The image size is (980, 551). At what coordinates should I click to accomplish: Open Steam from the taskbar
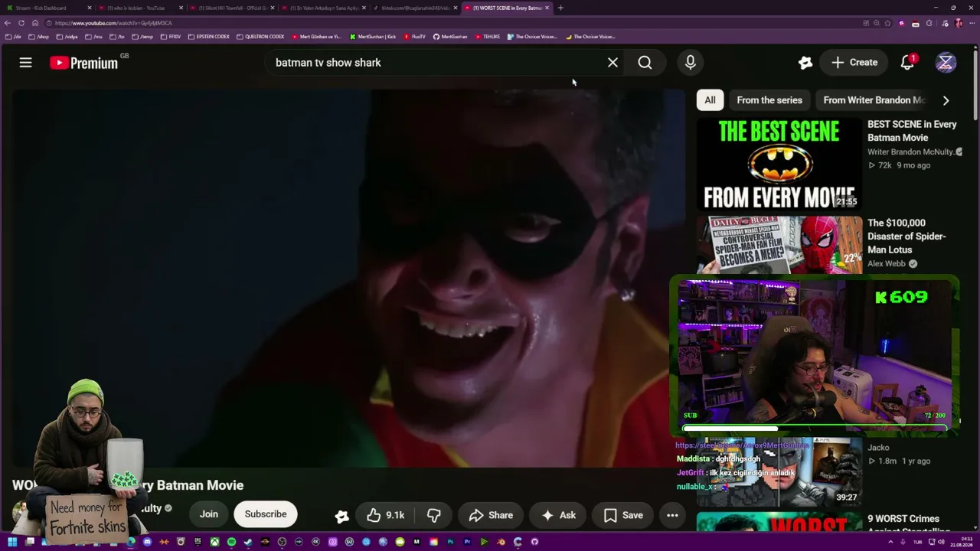(x=248, y=542)
